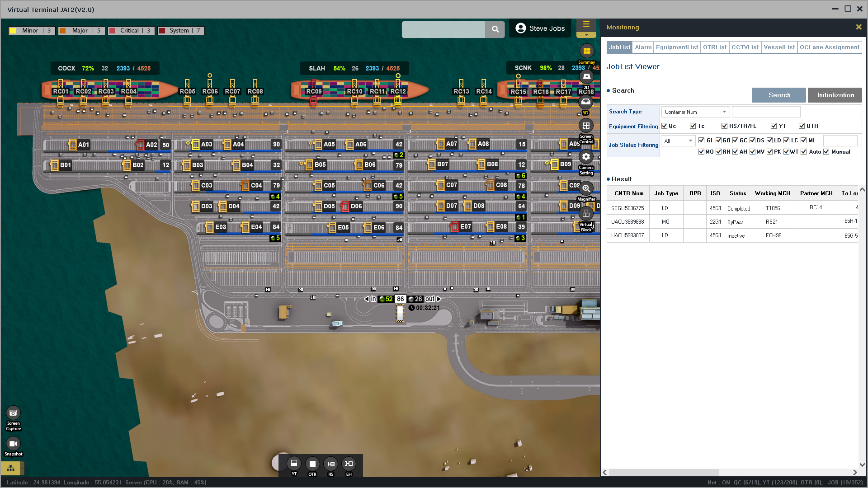Screen dimensions: 868x488
Task: Switch to 3D view mode icon
Action: point(586,102)
